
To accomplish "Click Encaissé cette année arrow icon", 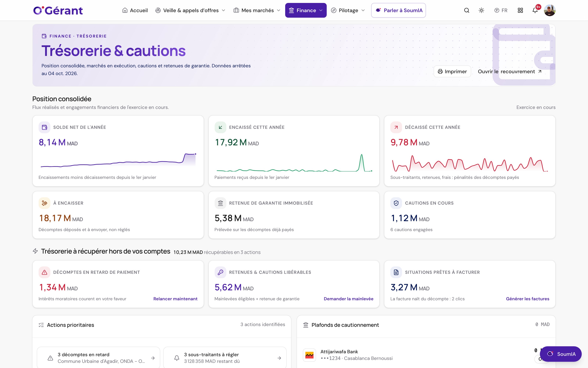I will click(x=220, y=127).
